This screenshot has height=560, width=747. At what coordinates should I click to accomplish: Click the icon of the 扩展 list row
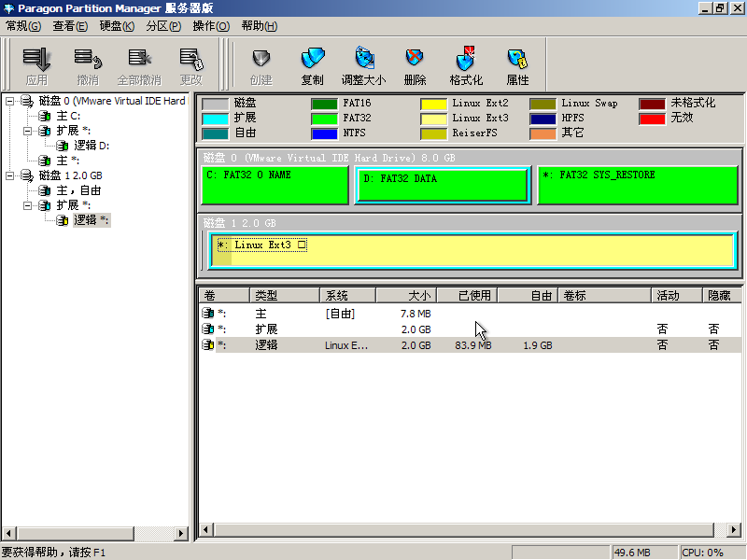coord(207,329)
